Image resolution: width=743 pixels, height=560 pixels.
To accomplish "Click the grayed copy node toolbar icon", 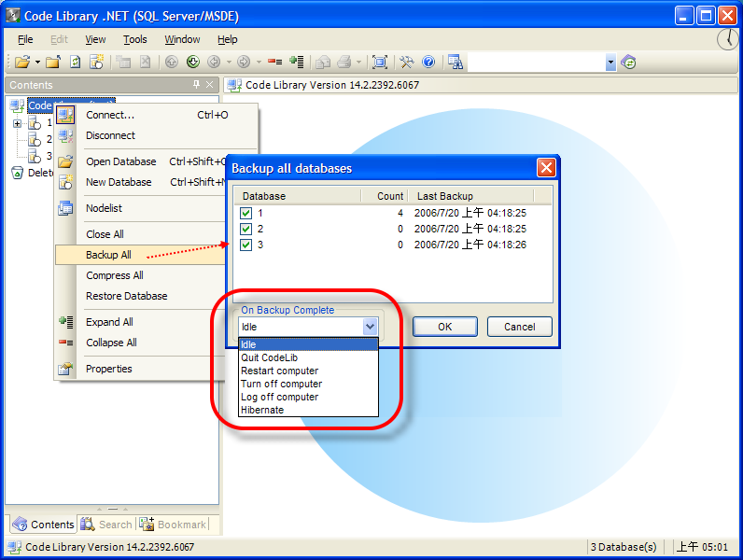I will click(123, 62).
